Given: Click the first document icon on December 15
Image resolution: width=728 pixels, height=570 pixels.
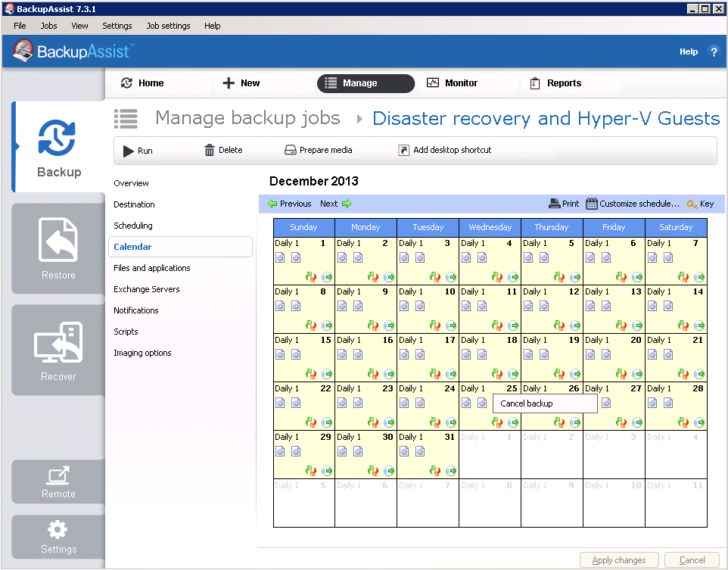Looking at the screenshot, I should pos(281,354).
